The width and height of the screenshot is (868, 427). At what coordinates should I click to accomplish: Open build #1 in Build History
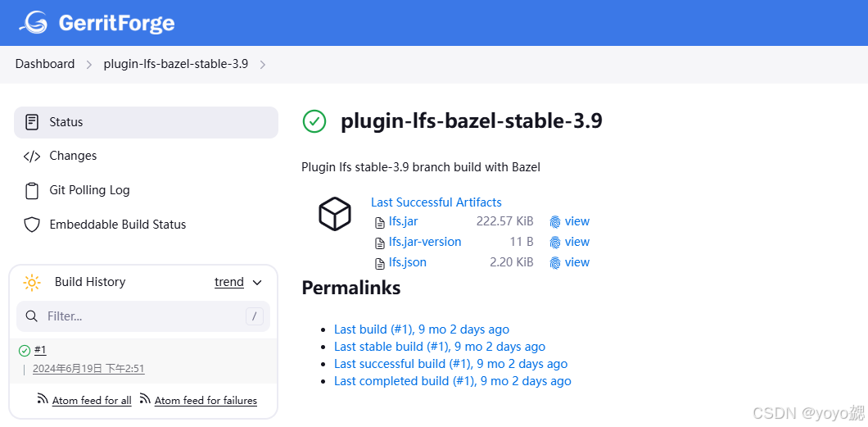[40, 349]
